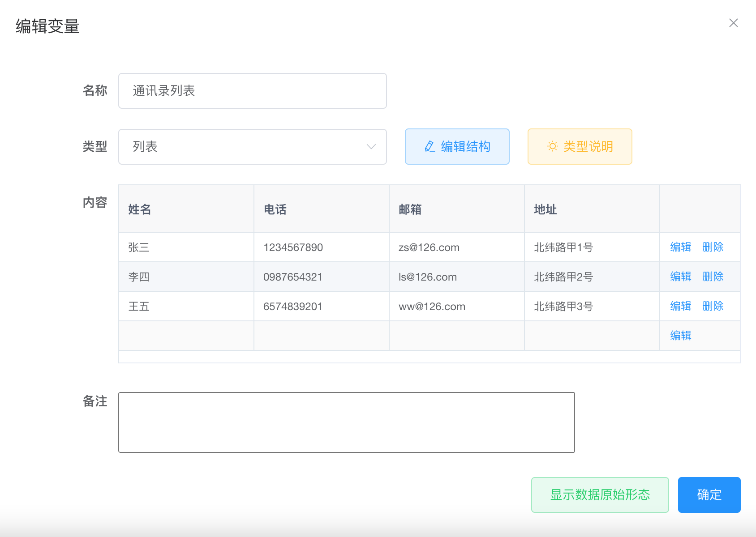The width and height of the screenshot is (756, 537).
Task: Click the 名称 input field 通讯录列表
Action: (253, 91)
